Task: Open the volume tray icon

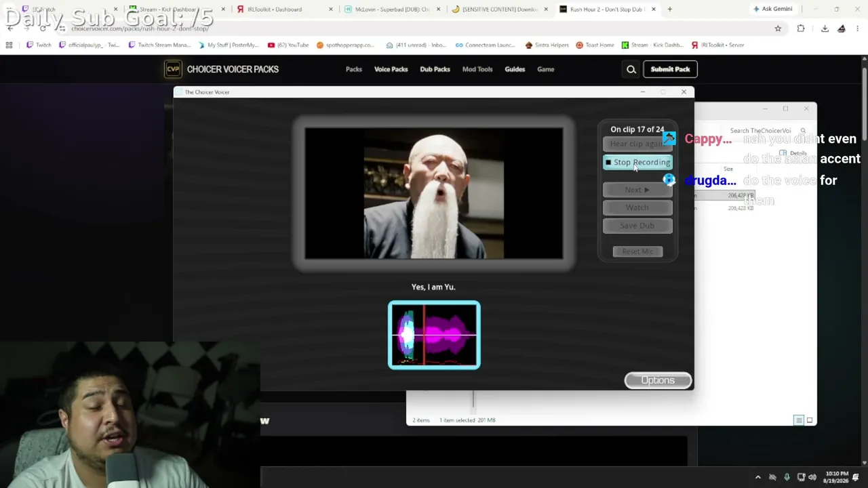Action: click(x=812, y=477)
